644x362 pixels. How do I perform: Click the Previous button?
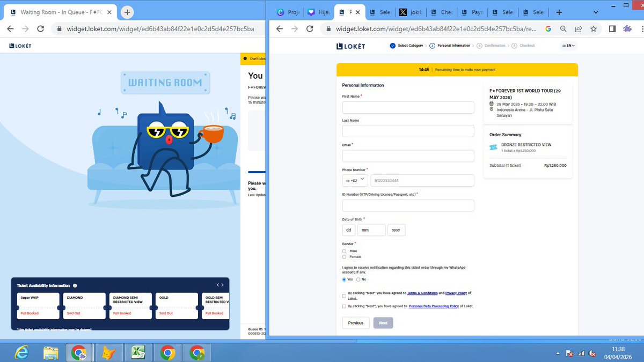(356, 323)
